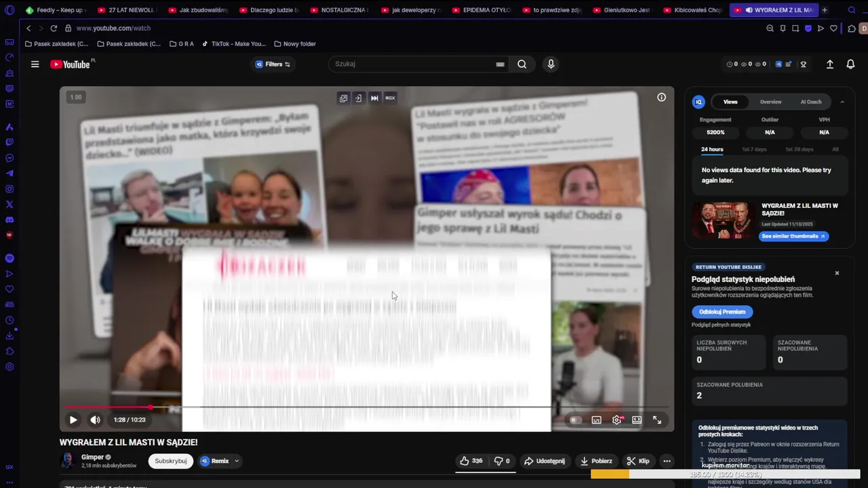Viewport: 868px width, 488px height.
Task: Skip to next using player overlay icon
Action: pyautogui.click(x=374, y=98)
